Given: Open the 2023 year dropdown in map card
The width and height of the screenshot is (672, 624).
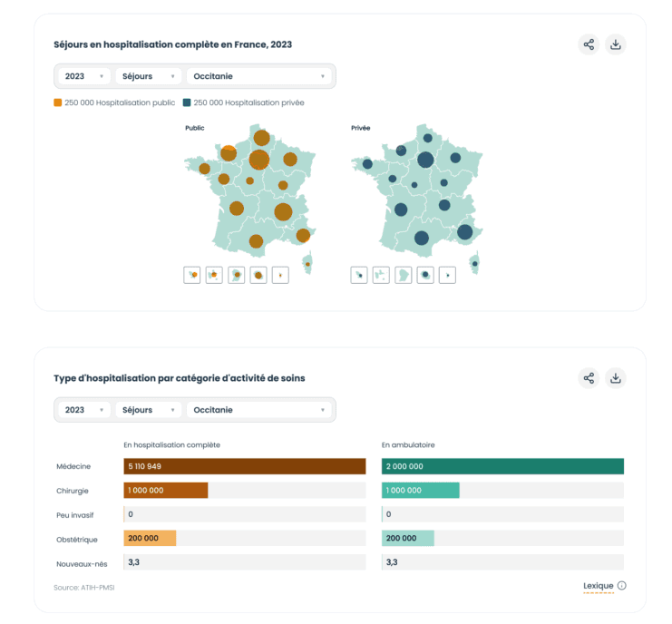Looking at the screenshot, I should tap(84, 76).
